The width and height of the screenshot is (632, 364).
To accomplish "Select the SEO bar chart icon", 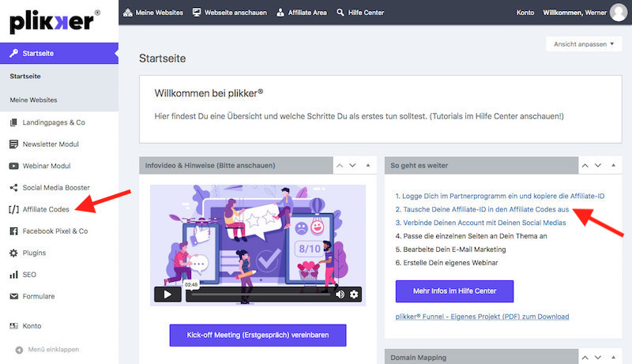I will (x=14, y=275).
